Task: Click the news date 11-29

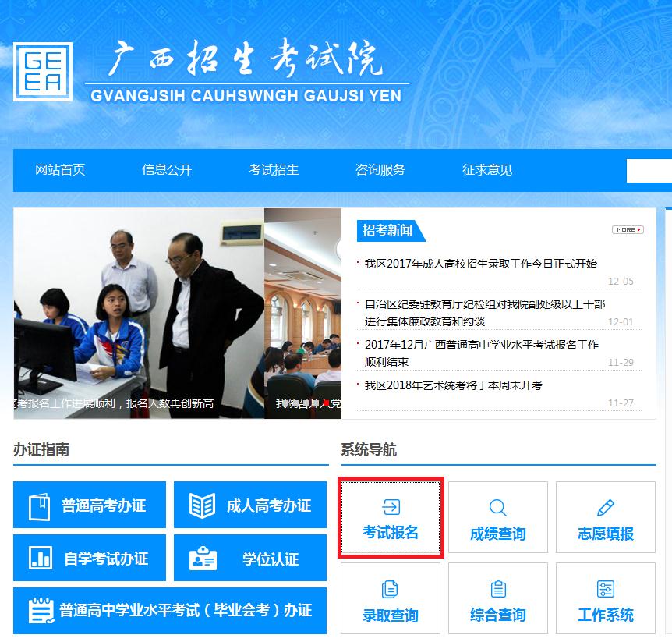Action: 621,363
